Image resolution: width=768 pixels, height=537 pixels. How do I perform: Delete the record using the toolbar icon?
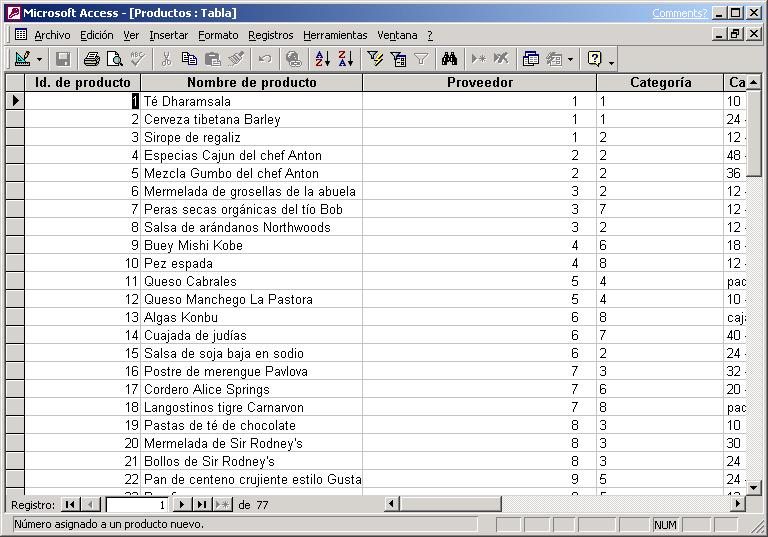tap(501, 59)
